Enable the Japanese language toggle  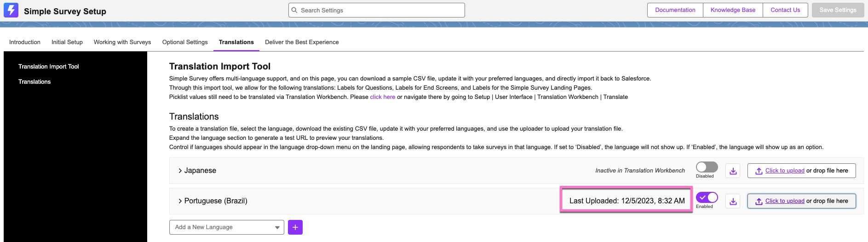[707, 167]
